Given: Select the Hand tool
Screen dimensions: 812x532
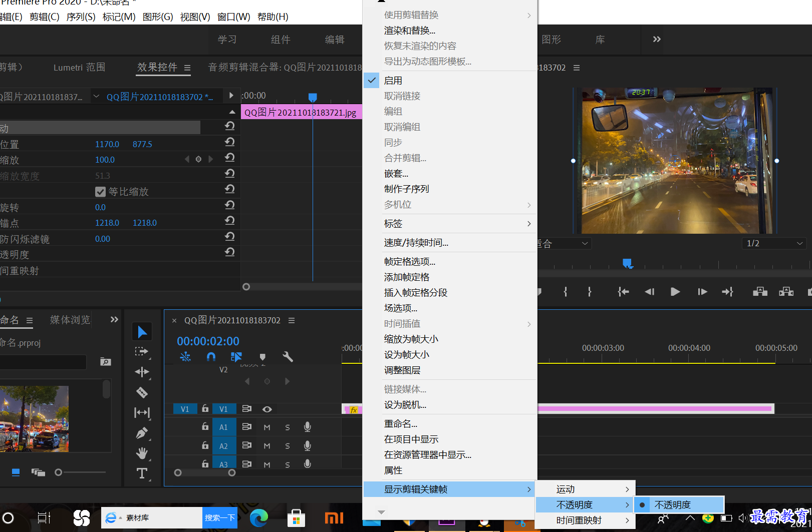Looking at the screenshot, I should point(142,453).
